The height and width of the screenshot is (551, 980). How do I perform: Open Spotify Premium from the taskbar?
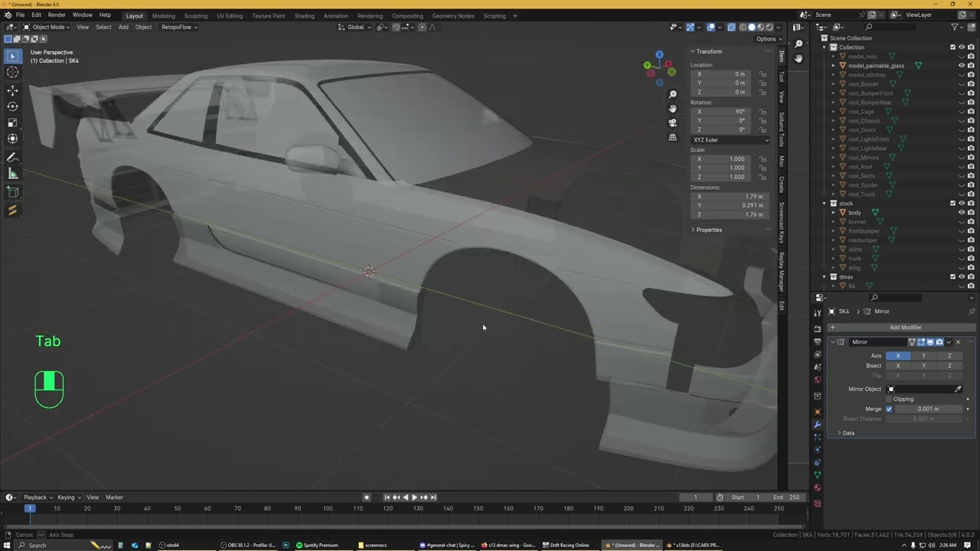pos(317,545)
